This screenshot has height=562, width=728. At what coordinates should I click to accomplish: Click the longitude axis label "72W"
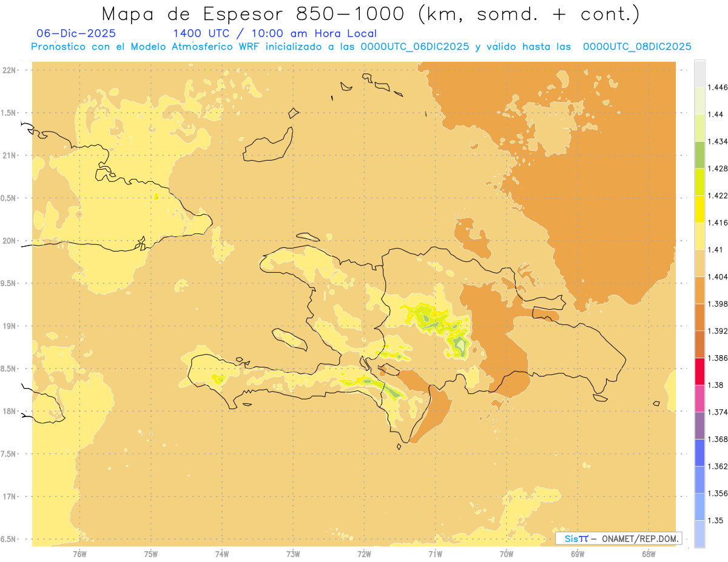click(364, 554)
